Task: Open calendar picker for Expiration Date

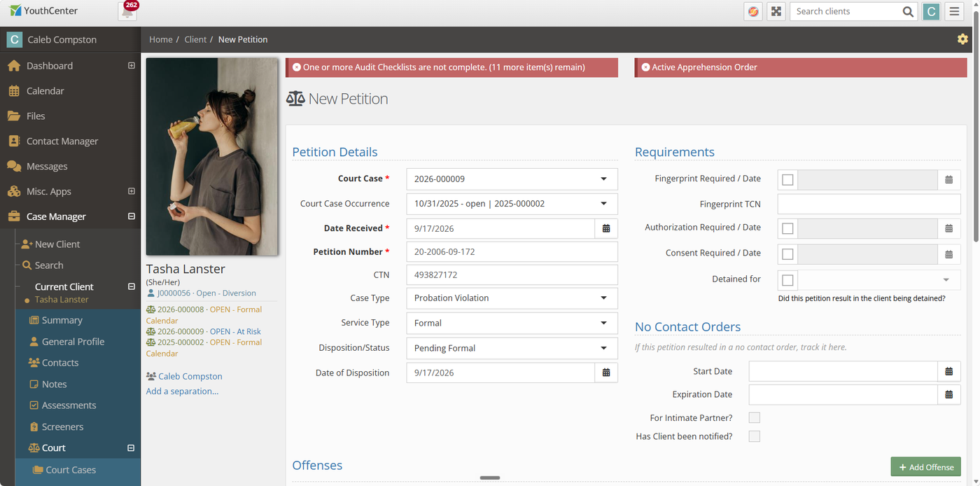Action: pos(949,395)
